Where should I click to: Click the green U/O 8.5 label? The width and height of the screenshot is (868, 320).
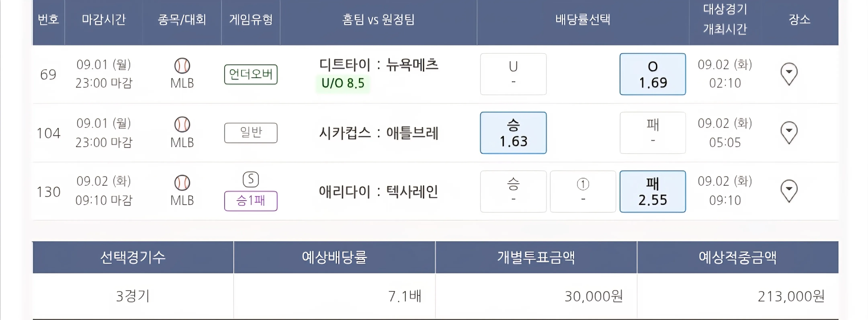(x=343, y=83)
